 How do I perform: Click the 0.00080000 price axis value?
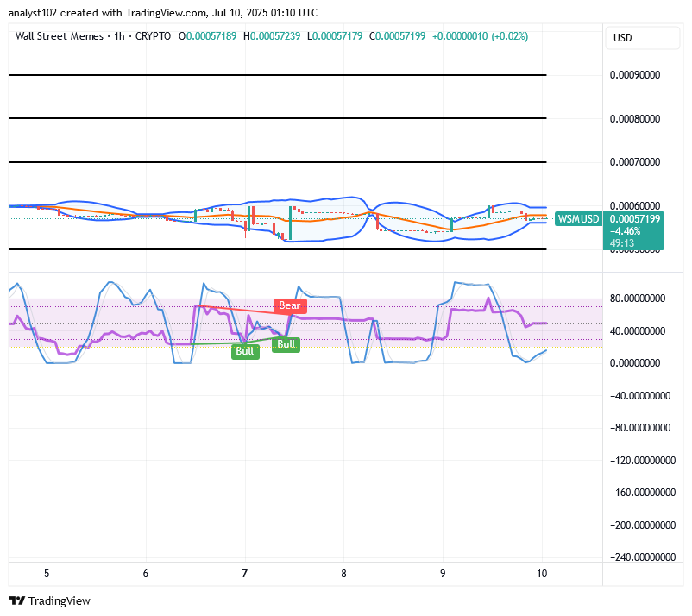[x=635, y=119]
